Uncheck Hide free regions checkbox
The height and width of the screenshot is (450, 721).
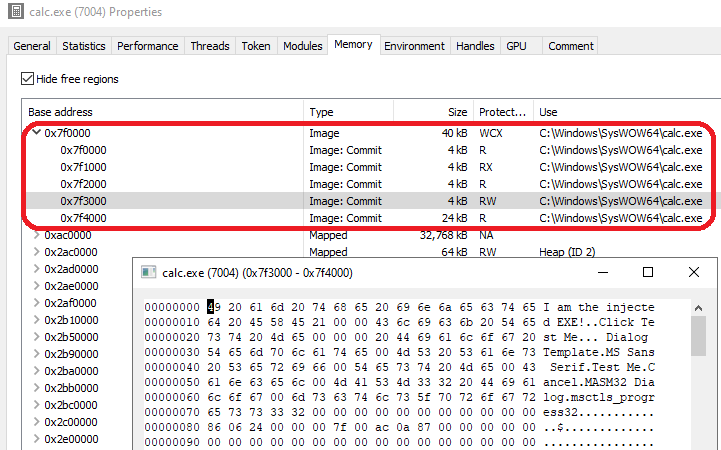[28, 79]
